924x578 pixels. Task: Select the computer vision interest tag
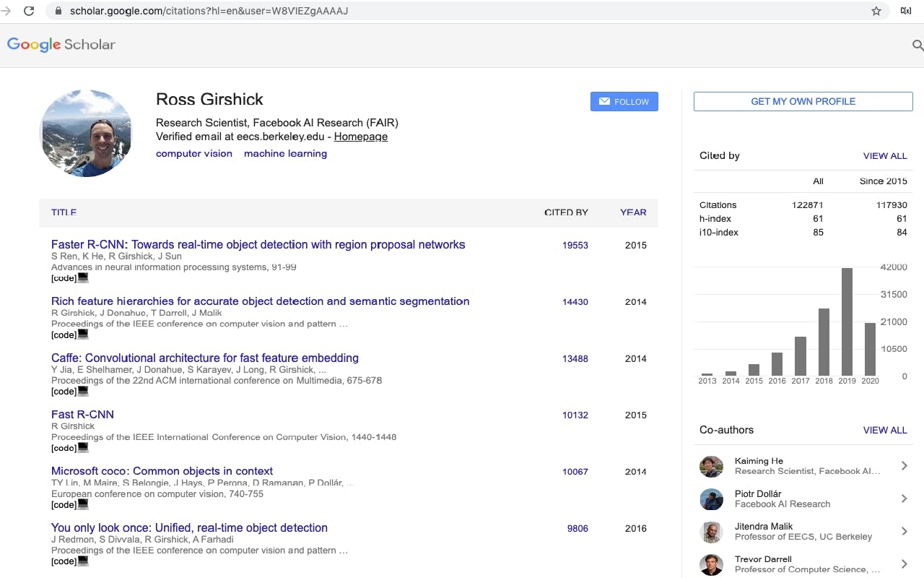pyautogui.click(x=194, y=153)
